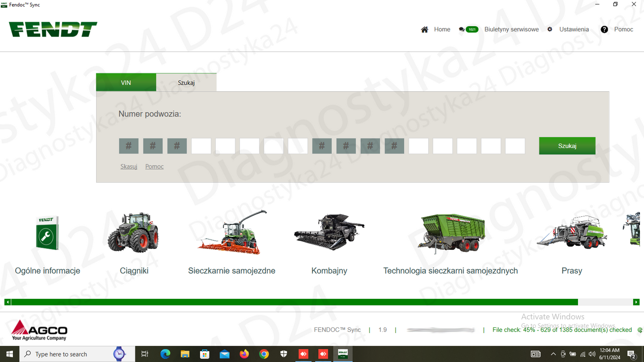Click the Pomoc question mark icon

point(604,29)
